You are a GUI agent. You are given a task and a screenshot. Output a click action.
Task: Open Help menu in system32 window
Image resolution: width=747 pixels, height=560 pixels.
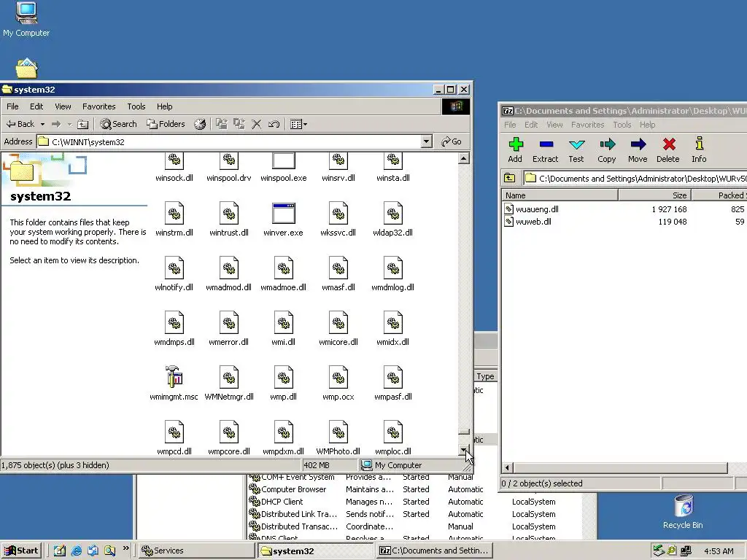tap(164, 106)
